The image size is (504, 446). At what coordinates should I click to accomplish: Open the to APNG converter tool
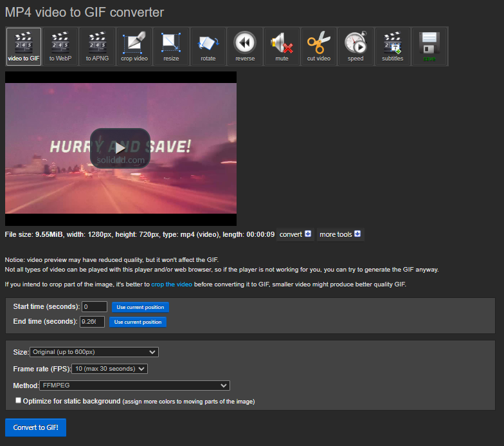(x=97, y=46)
